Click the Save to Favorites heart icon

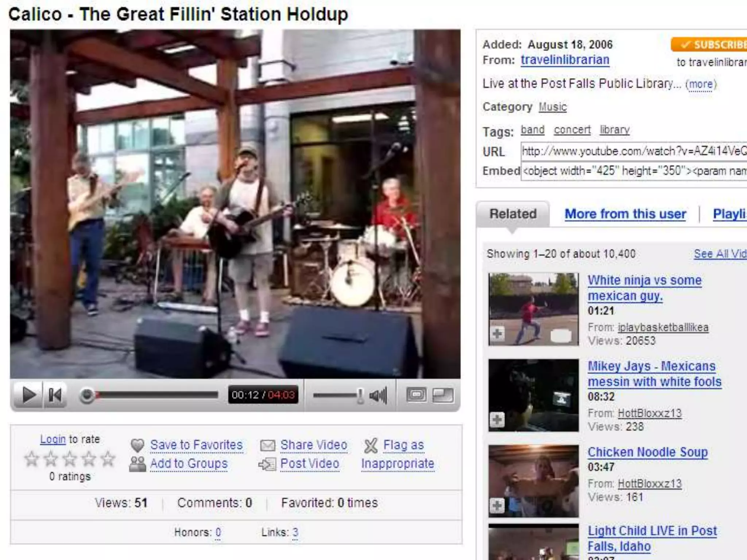click(138, 445)
